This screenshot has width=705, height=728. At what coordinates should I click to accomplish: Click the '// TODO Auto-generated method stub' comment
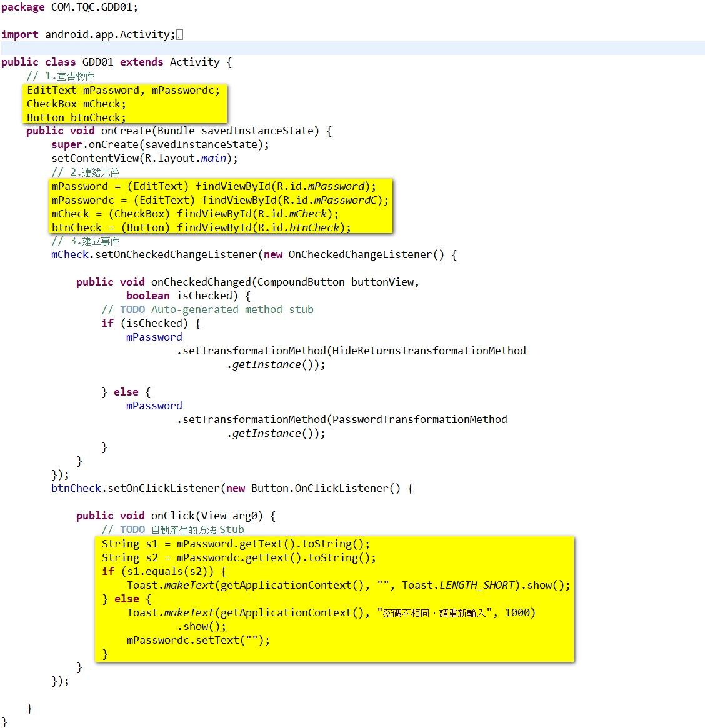[x=207, y=310]
